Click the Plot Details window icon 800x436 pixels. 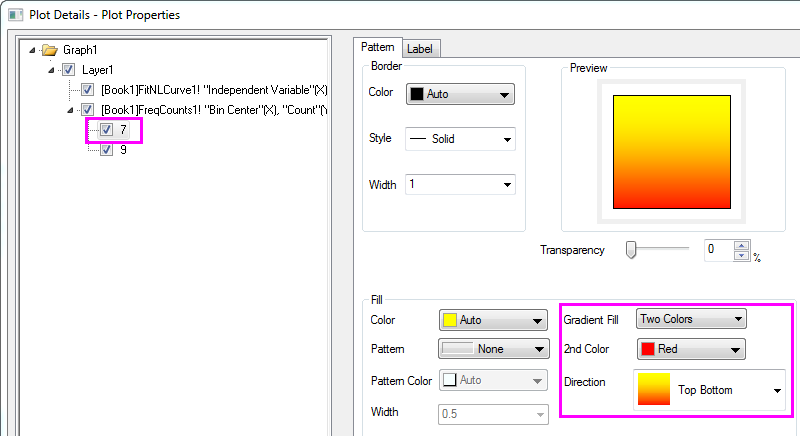pos(15,14)
